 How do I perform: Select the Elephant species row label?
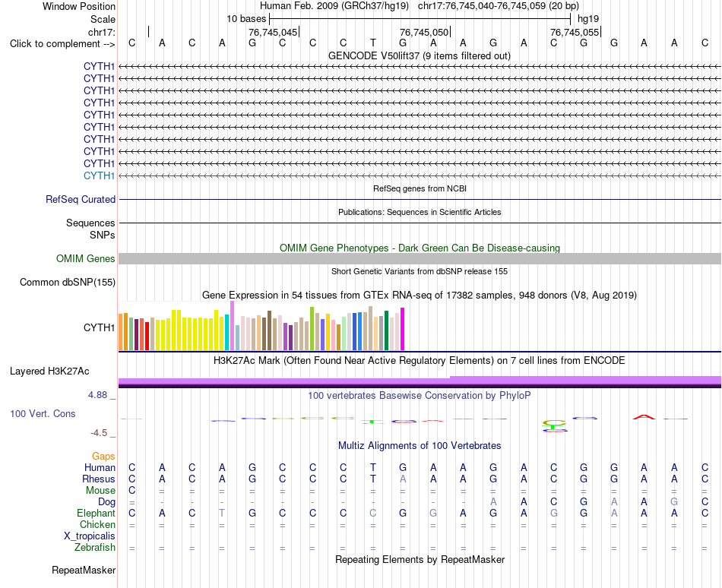tap(96, 514)
